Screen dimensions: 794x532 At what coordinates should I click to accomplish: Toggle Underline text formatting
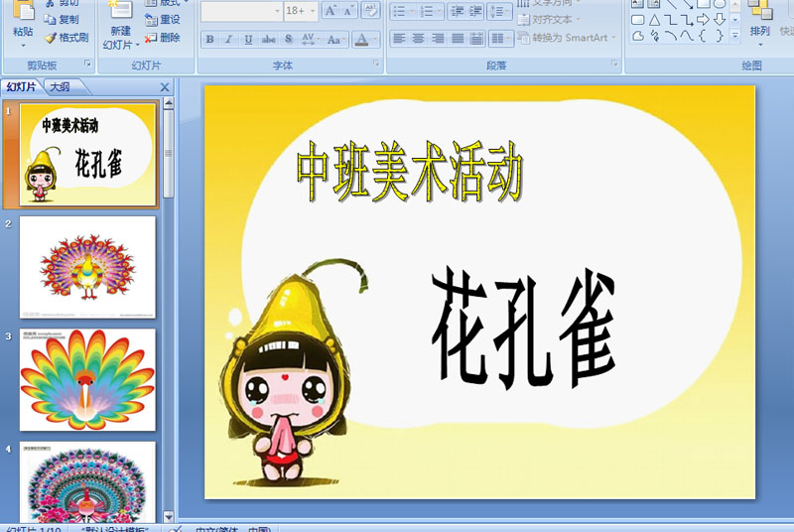click(x=248, y=39)
